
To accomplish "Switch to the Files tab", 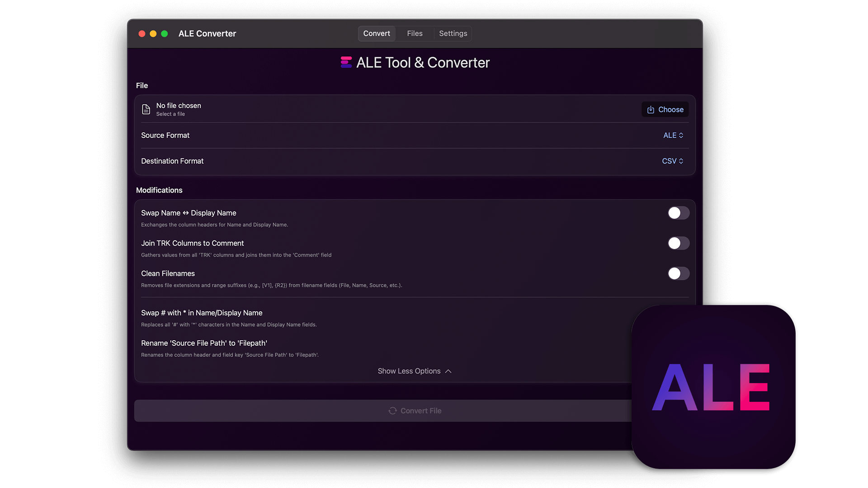I will (415, 33).
